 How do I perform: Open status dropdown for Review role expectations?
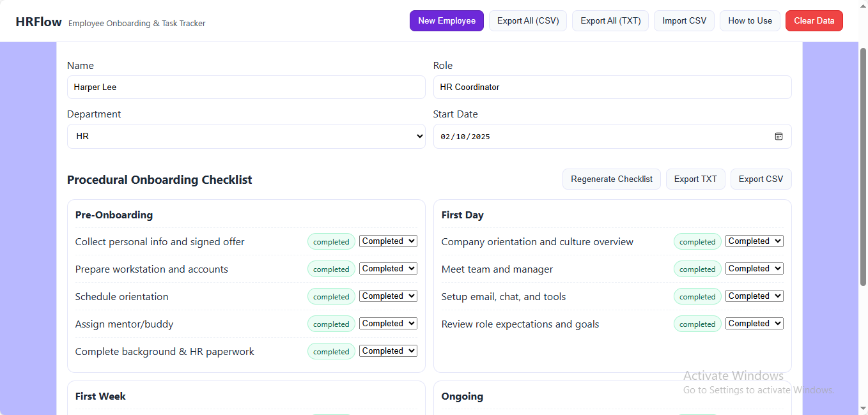point(754,324)
